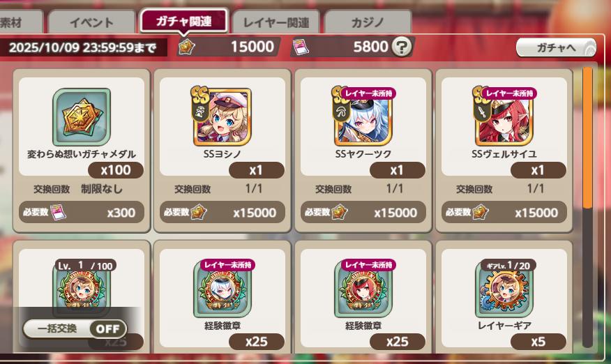Toggle the 一括交換 OFF switch
This screenshot has height=364, width=611.
point(75,328)
